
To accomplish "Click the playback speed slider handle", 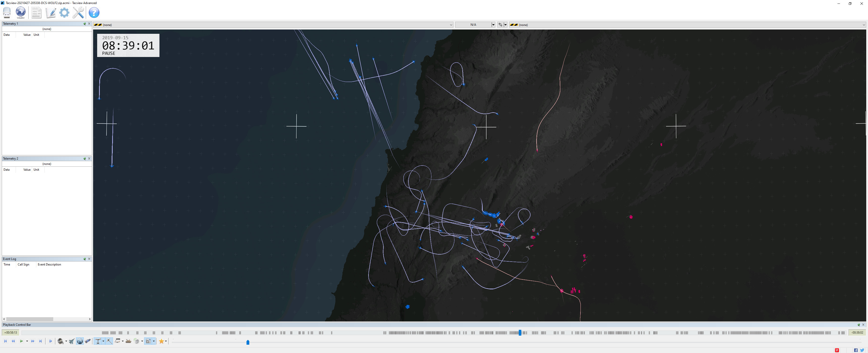I will pos(248,342).
